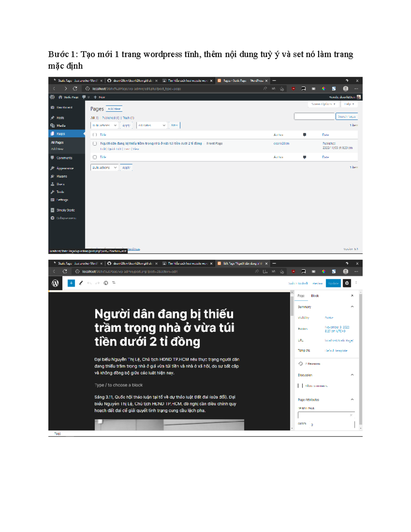Expand the Help dropdown
Screen dimensions: 411x532
(349, 104)
